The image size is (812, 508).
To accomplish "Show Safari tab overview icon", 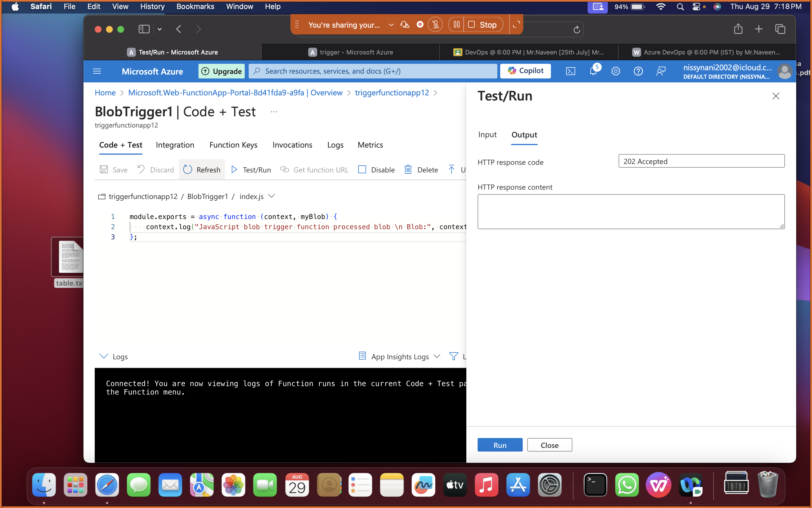I will click(780, 29).
